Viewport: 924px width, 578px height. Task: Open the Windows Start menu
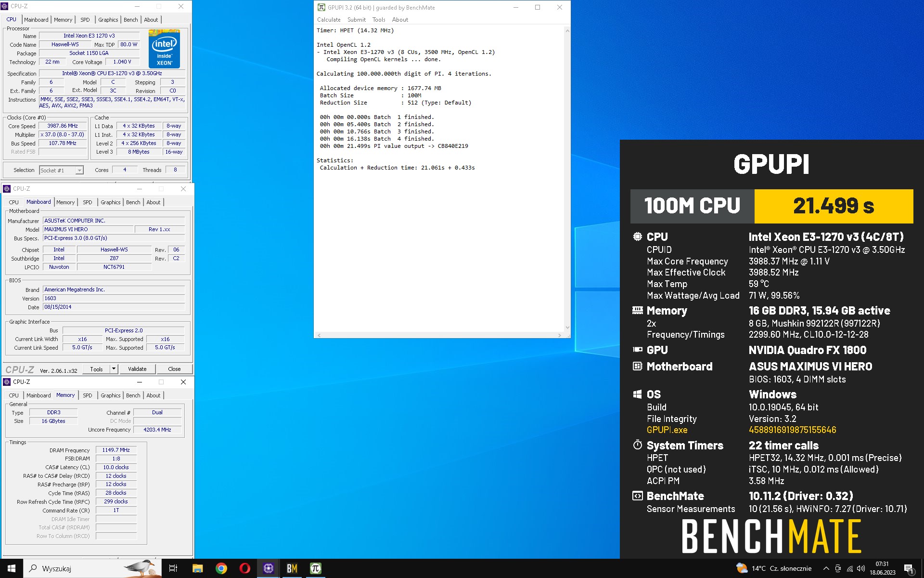pyautogui.click(x=12, y=568)
